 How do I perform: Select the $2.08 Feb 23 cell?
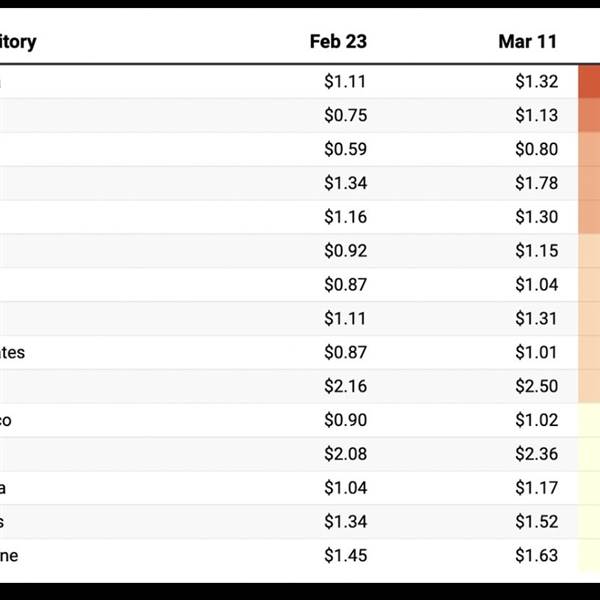(345, 454)
